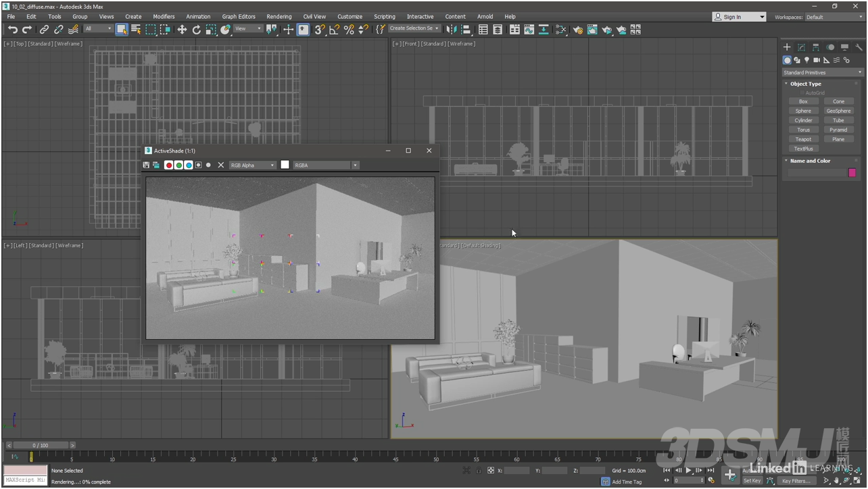Activate the Select Object tool
868x489 pixels.
(x=122, y=30)
